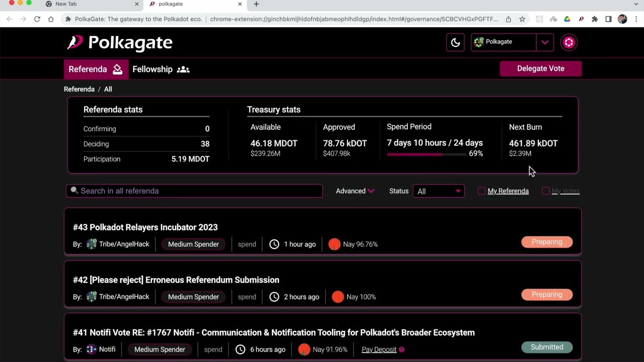Click the My Referenda label link
The width and height of the screenshot is (644, 362).
coord(508,191)
